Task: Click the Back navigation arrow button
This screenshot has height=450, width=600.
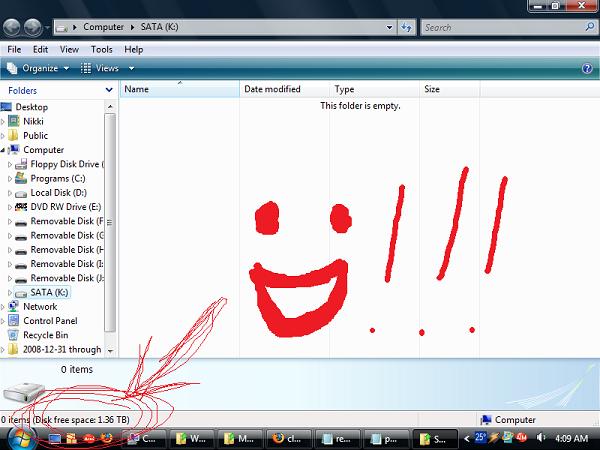Action: coord(13,27)
